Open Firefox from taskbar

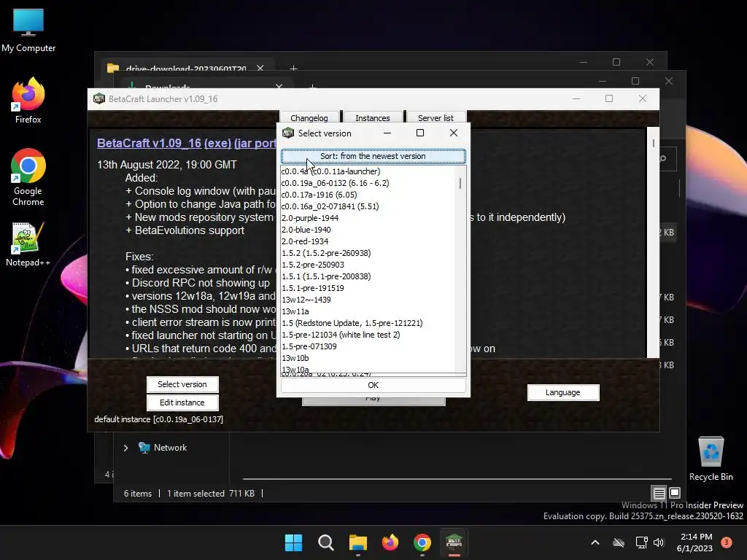(x=390, y=542)
